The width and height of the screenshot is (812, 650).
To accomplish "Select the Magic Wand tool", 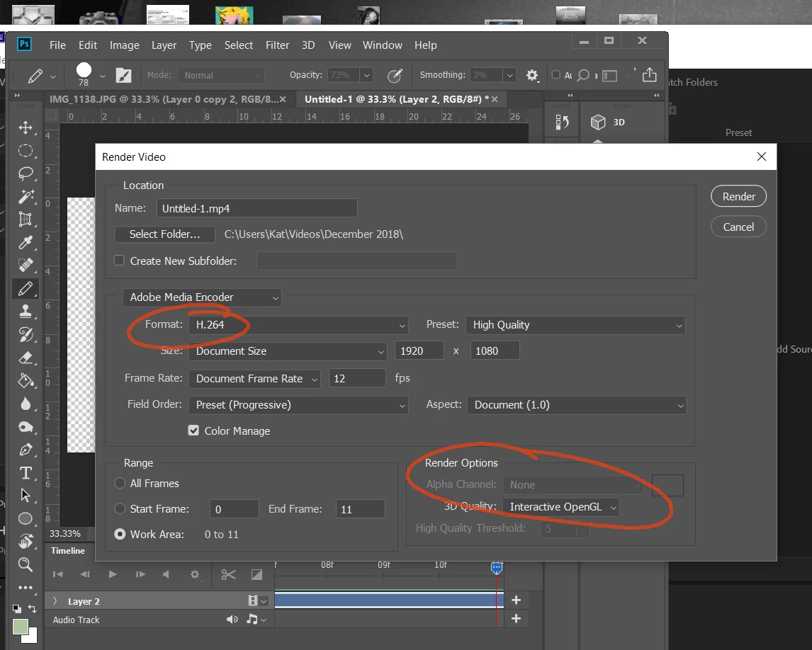I will click(x=26, y=196).
